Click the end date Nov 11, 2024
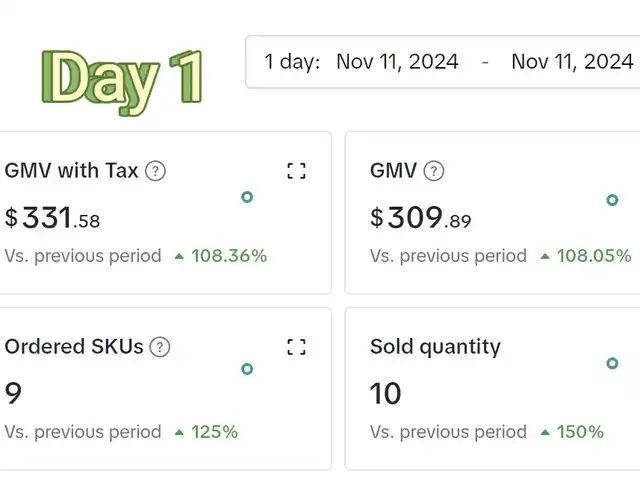640x479 pixels. tap(572, 62)
